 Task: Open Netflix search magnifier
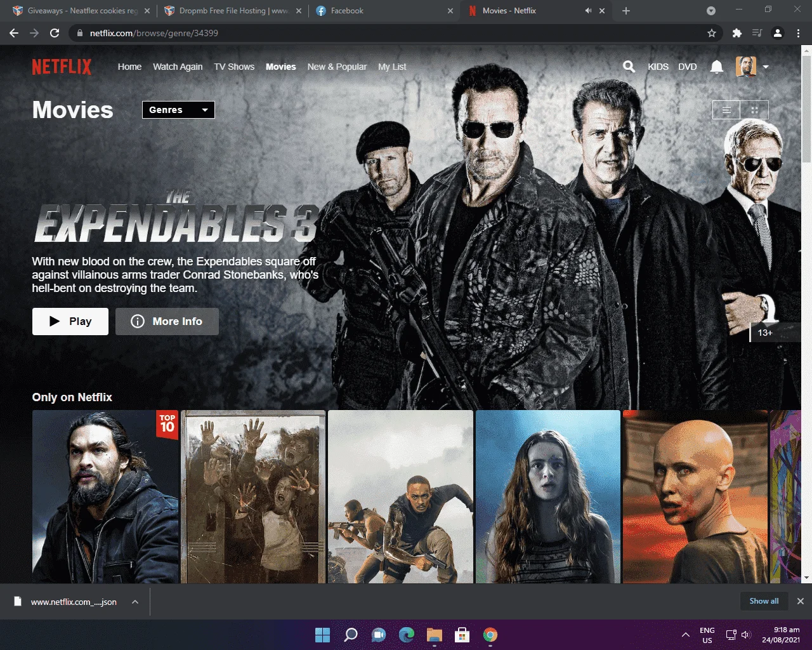pyautogui.click(x=629, y=66)
